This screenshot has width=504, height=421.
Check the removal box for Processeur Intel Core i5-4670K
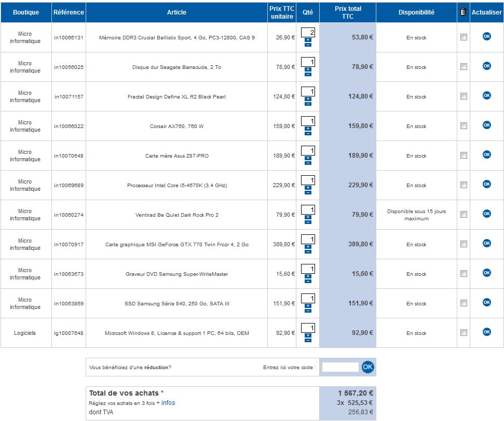coord(464,185)
